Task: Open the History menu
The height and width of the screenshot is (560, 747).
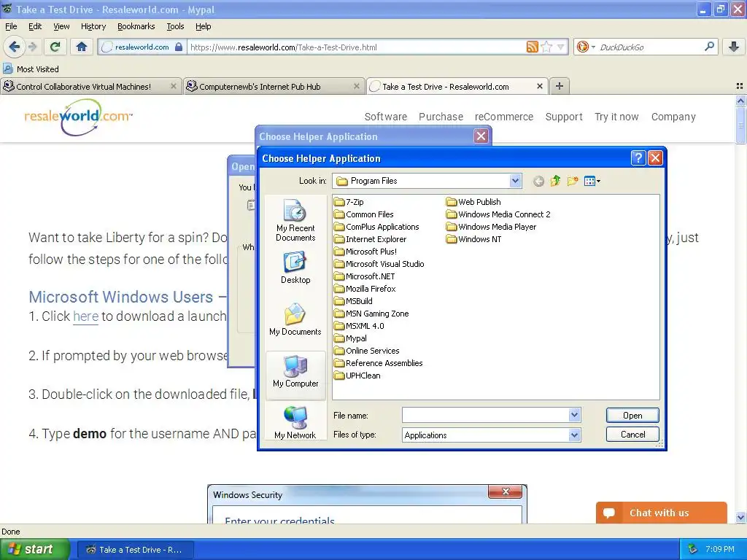Action: click(93, 26)
